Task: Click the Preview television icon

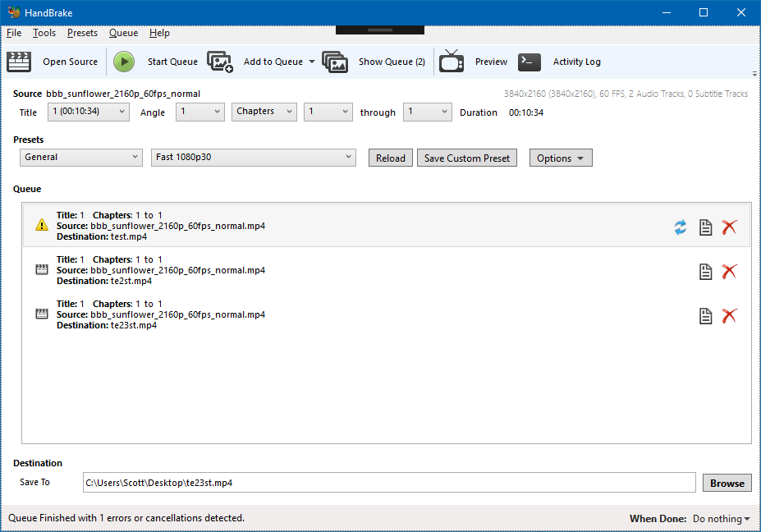Action: [452, 61]
